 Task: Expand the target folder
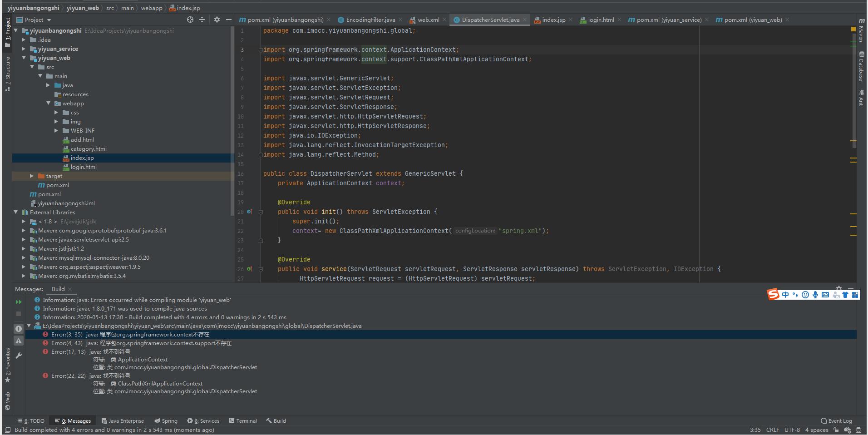tap(32, 176)
